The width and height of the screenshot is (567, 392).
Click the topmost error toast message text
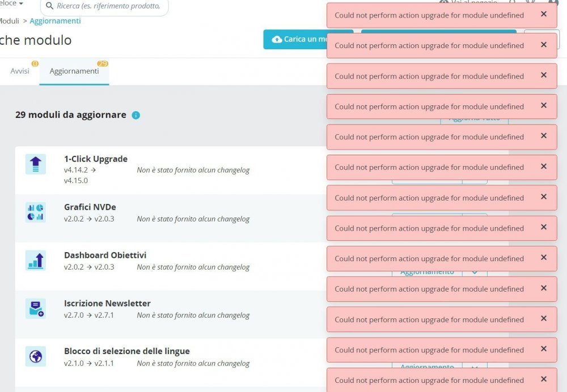429,15
